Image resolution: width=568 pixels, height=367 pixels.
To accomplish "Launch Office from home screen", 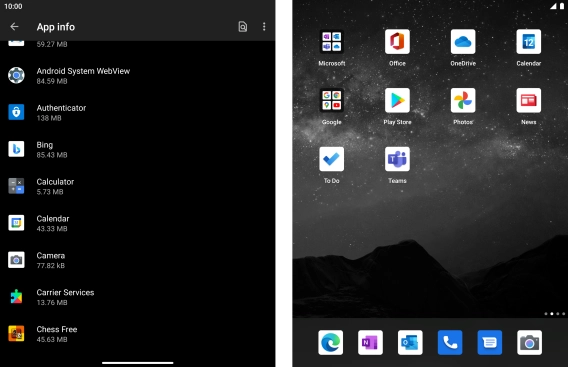I will point(397,42).
